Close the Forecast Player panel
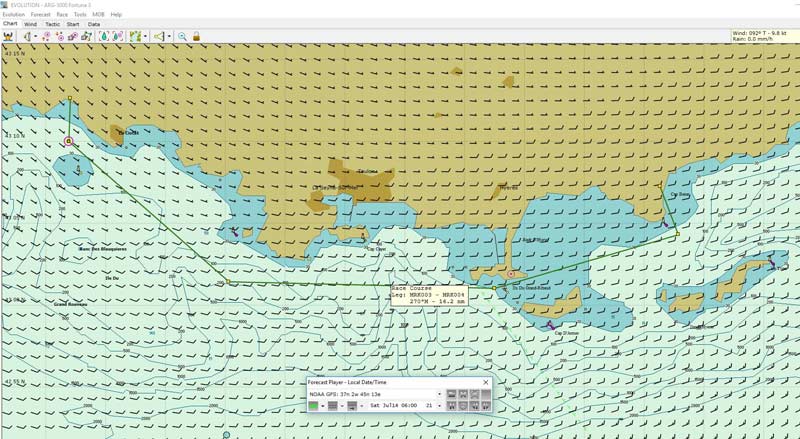This screenshot has height=439, width=800. pos(486,382)
